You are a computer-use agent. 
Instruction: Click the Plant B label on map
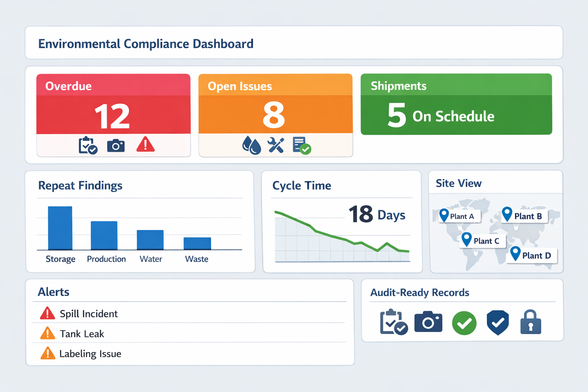pos(528,216)
